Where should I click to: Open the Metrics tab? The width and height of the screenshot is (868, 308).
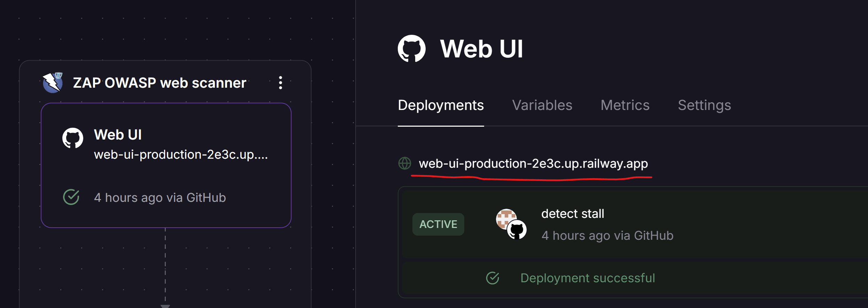point(625,105)
